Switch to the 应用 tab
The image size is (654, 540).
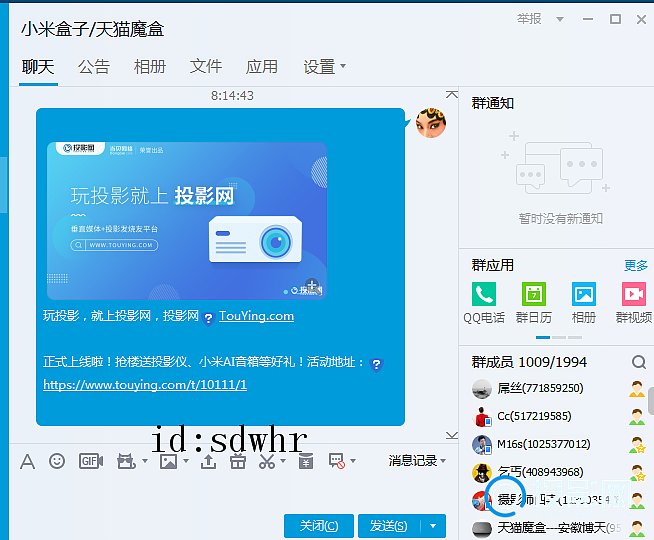tap(262, 66)
